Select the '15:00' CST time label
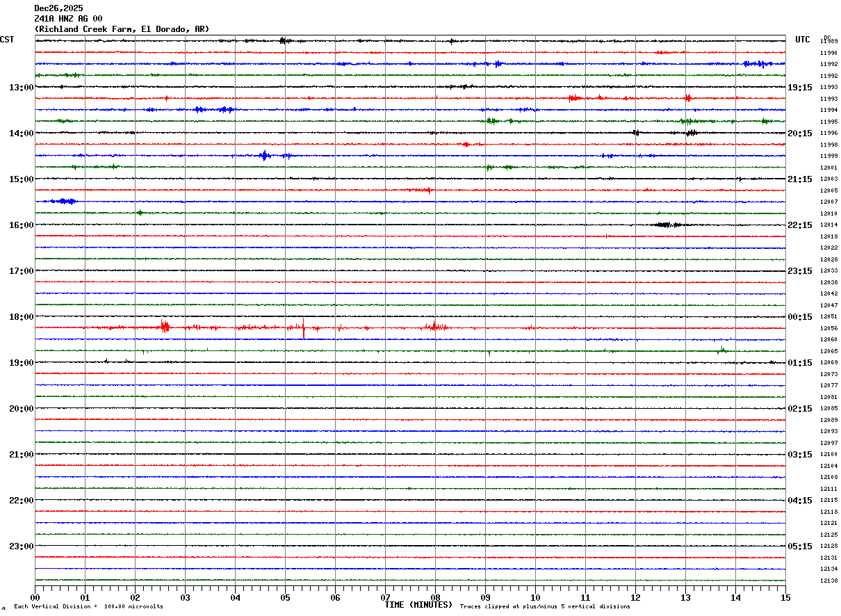 click(22, 179)
